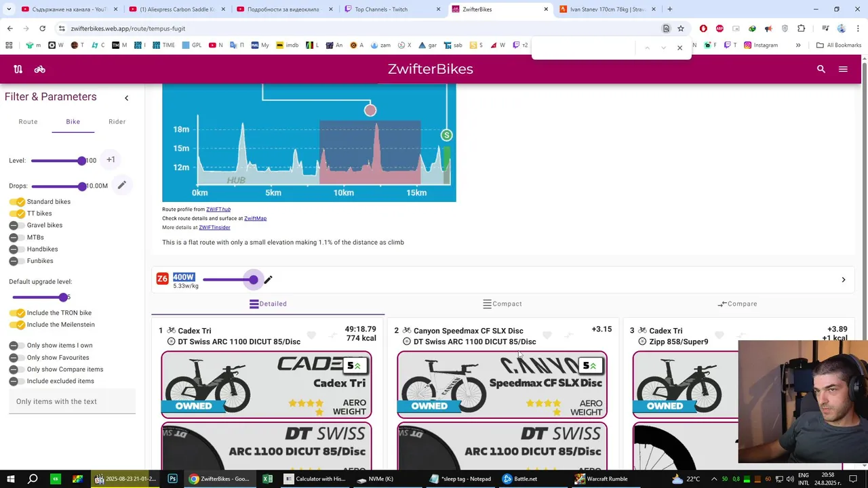Switch to Compare view tab
The height and width of the screenshot is (488, 868).
click(x=737, y=304)
